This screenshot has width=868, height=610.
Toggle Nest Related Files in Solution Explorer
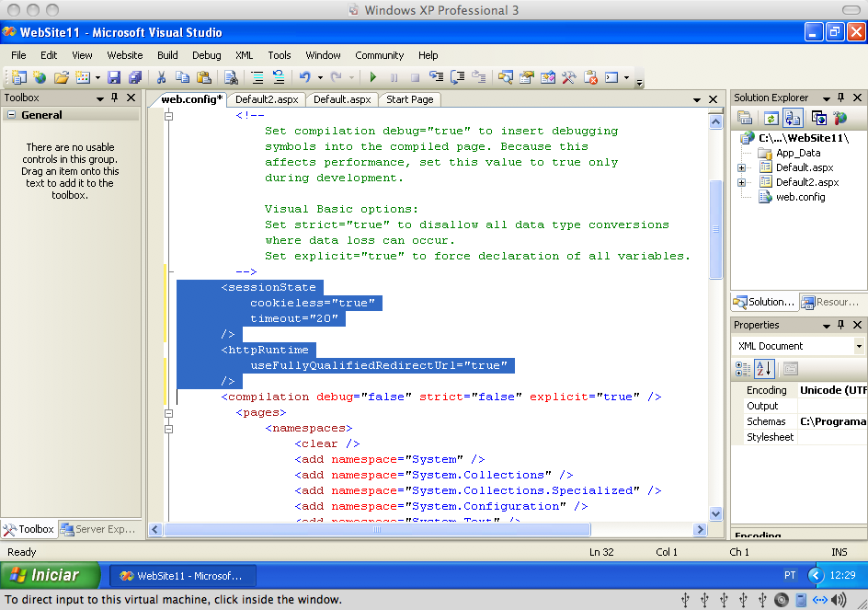[x=793, y=118]
